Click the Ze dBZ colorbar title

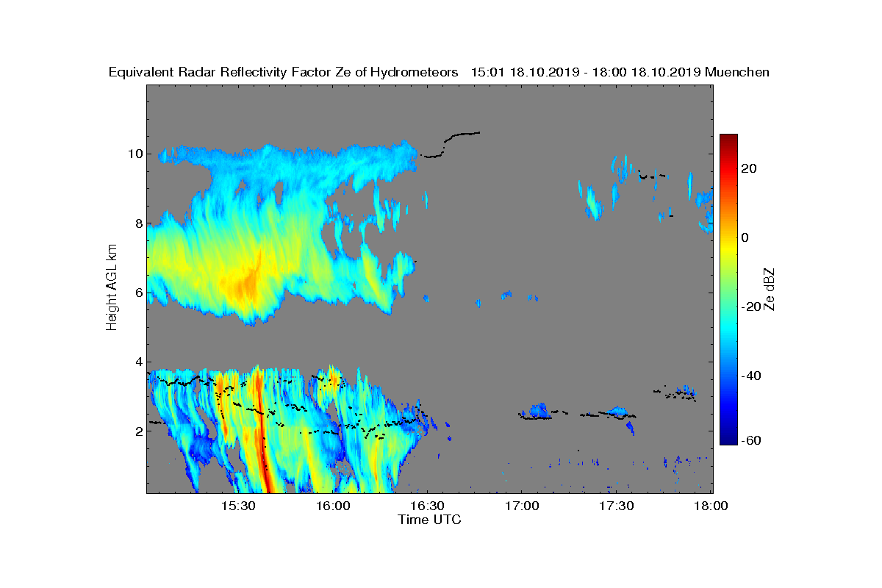pyautogui.click(x=770, y=290)
